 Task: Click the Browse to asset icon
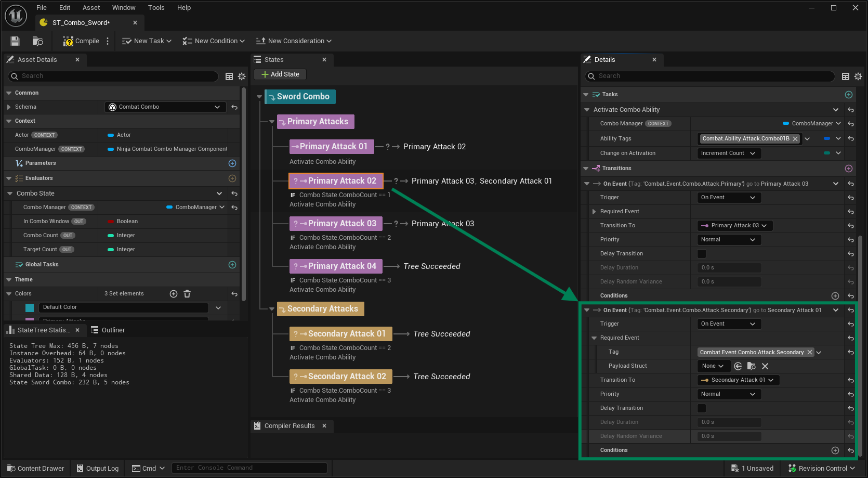[38, 41]
